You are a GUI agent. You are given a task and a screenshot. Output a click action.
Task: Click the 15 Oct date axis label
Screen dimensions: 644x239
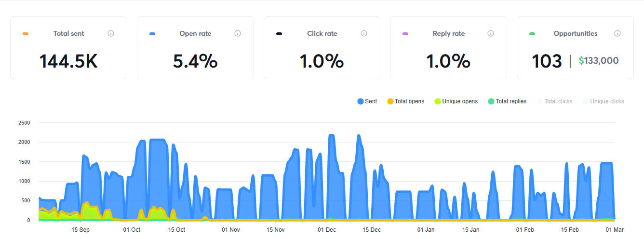tap(177, 230)
